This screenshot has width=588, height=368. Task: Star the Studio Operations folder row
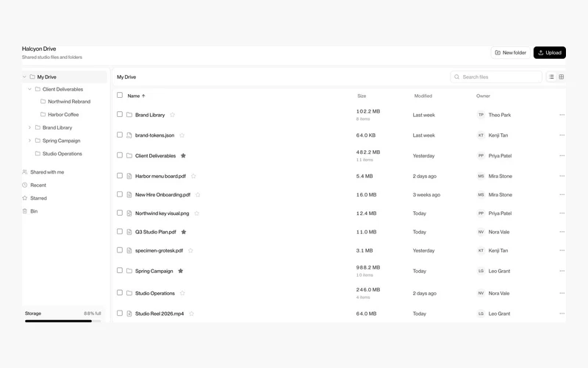point(182,293)
